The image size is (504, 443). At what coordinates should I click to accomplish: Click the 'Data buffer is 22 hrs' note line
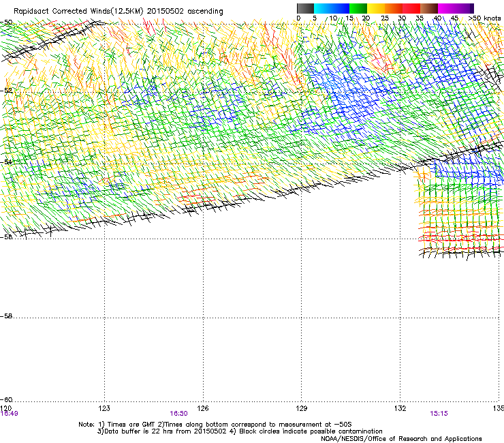click(x=240, y=431)
